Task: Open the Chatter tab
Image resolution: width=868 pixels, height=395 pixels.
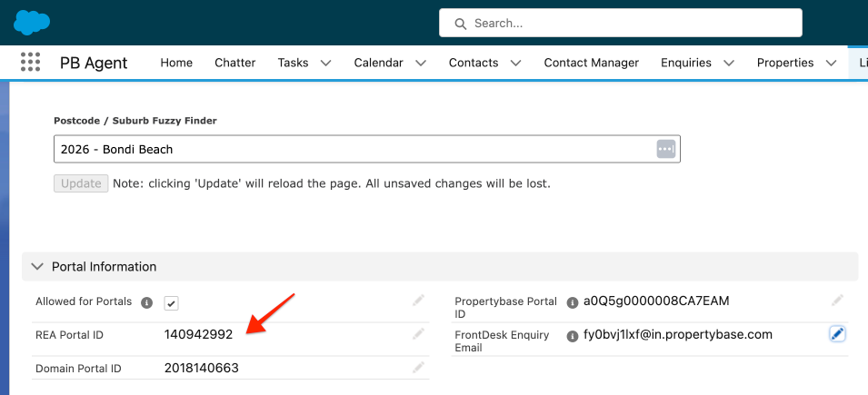Action: [x=234, y=63]
